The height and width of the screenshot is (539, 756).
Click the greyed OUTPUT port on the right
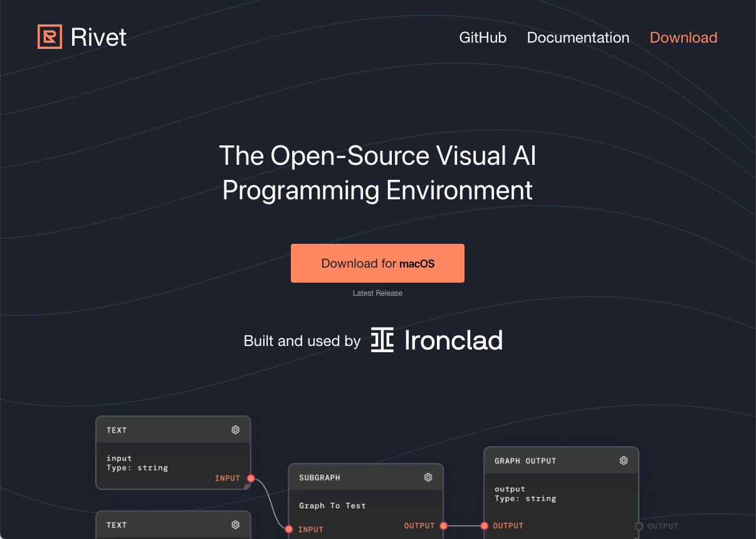639,526
